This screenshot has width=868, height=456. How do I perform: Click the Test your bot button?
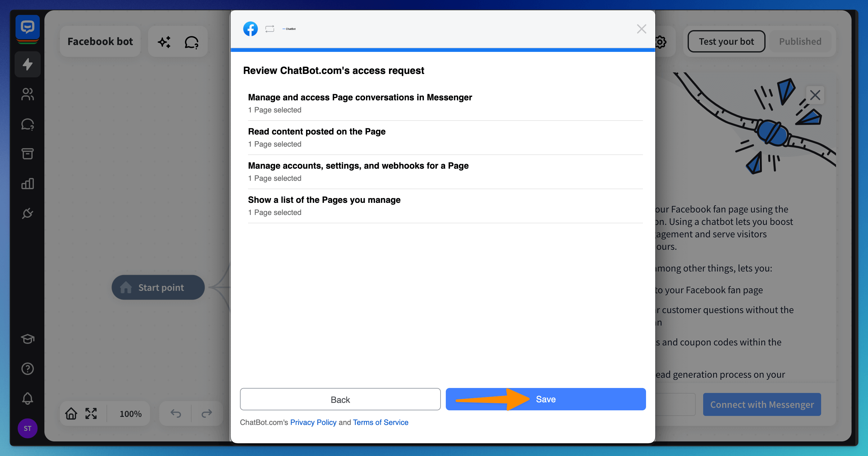point(726,42)
